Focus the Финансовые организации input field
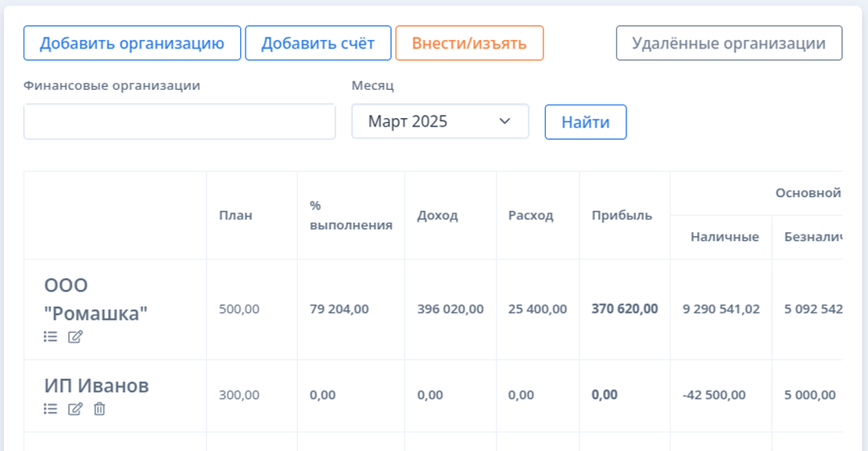Image resolution: width=868 pixels, height=451 pixels. point(180,121)
